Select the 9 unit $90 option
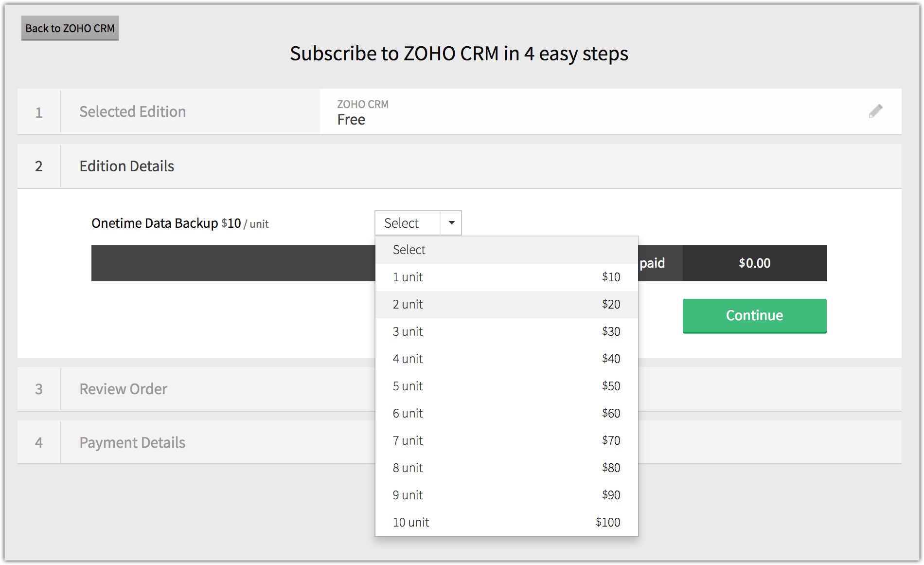 (507, 495)
